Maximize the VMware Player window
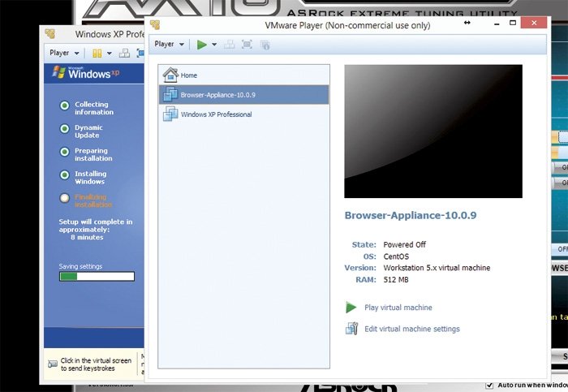568x392 pixels. click(513, 23)
